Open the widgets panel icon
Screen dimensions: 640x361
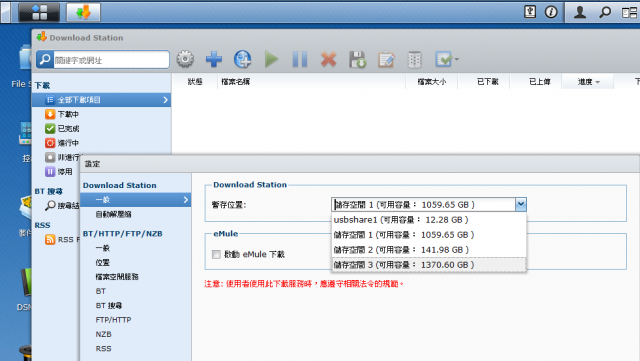click(629, 12)
